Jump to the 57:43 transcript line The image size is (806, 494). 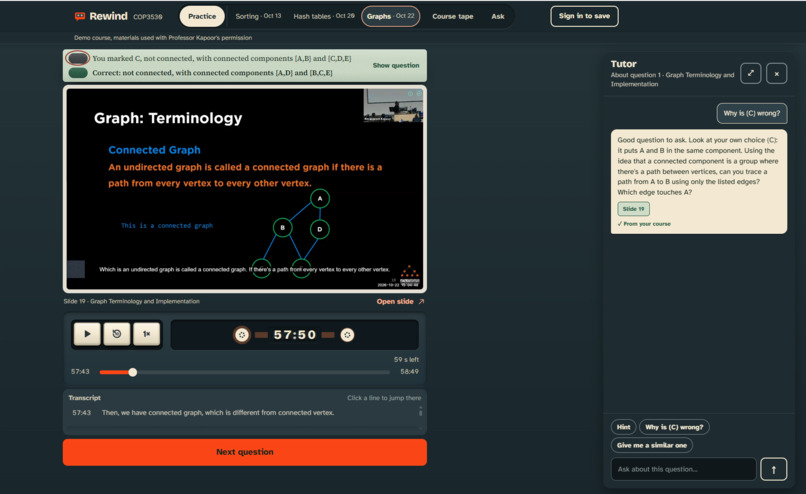[245, 413]
